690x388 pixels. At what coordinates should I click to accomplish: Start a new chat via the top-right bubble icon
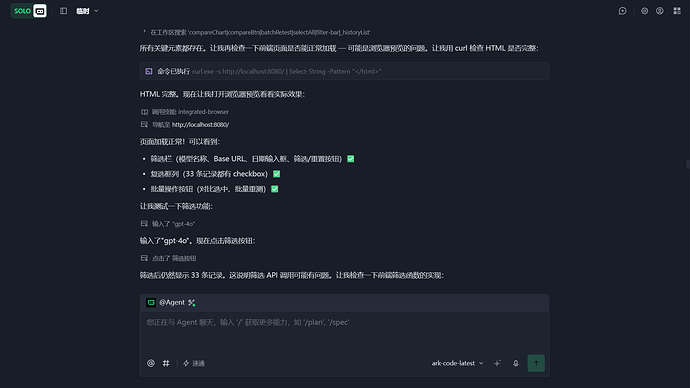click(622, 11)
